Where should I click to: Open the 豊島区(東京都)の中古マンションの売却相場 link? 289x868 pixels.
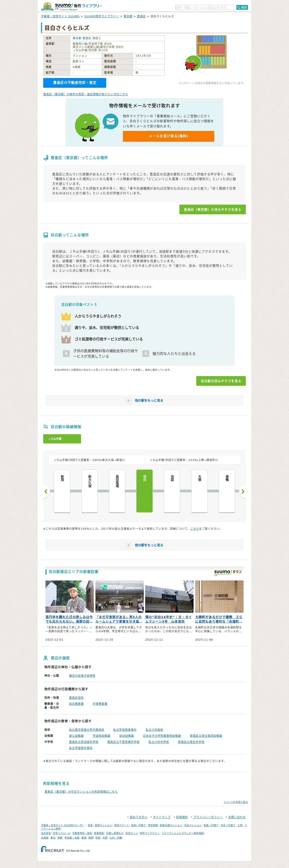coord(81,792)
